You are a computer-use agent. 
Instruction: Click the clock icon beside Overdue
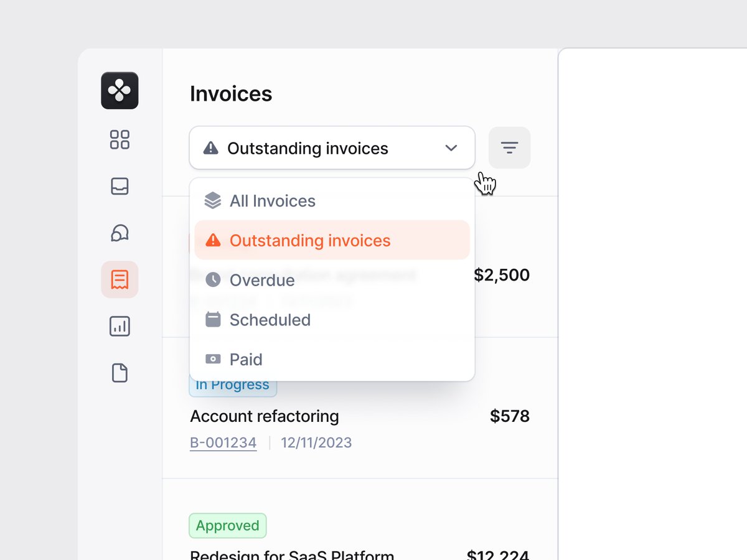[x=213, y=280]
